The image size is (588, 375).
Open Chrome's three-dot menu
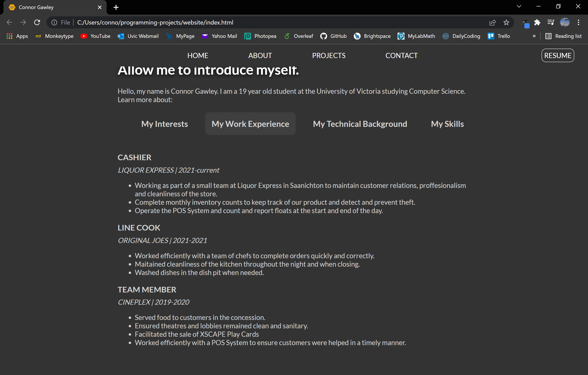(x=579, y=23)
